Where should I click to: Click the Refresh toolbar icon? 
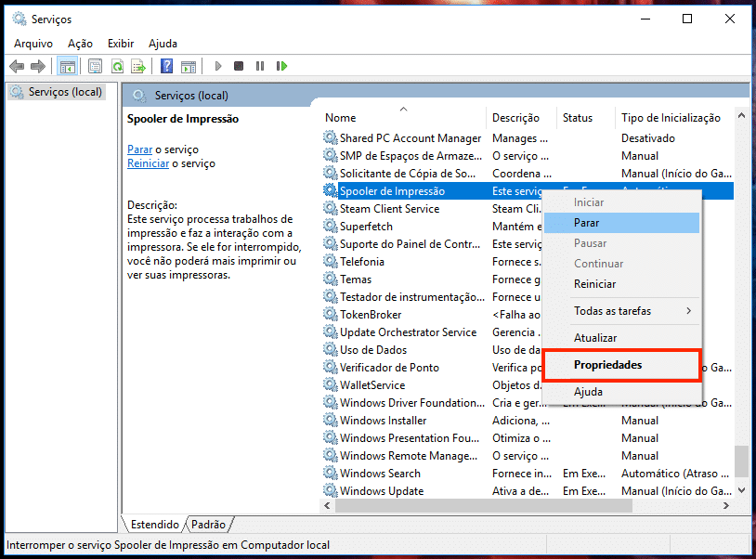[117, 66]
